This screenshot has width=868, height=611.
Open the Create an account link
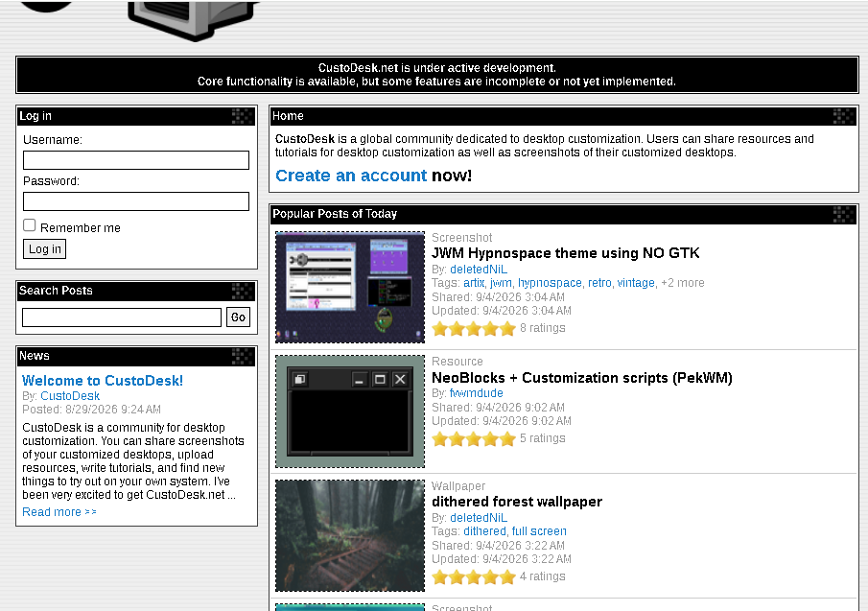351,176
